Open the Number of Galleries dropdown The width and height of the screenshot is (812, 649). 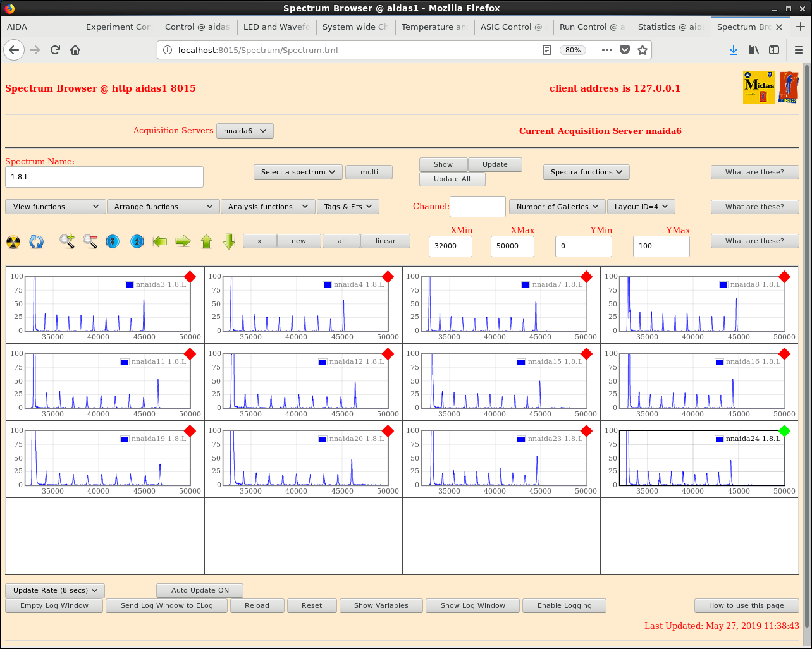[557, 207]
